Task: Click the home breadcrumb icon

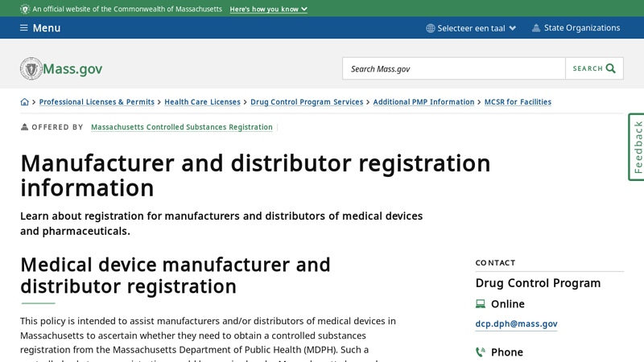Action: click(25, 102)
